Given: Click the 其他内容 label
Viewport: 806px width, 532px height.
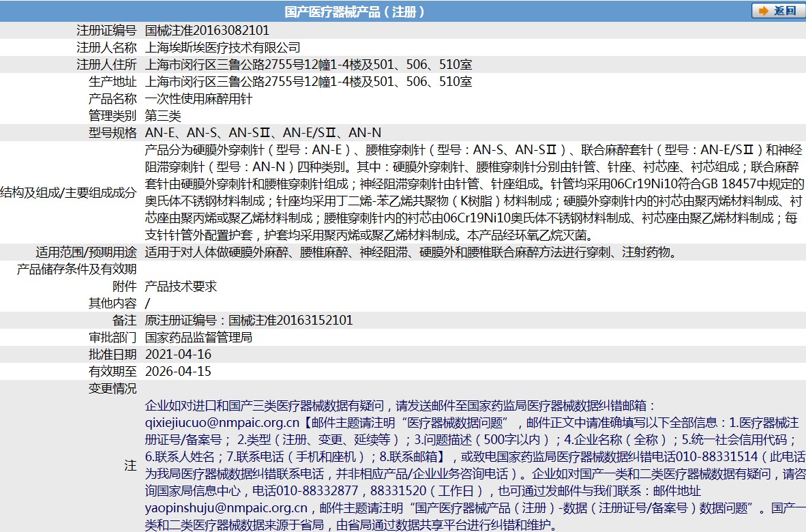Looking at the screenshot, I should [113, 304].
